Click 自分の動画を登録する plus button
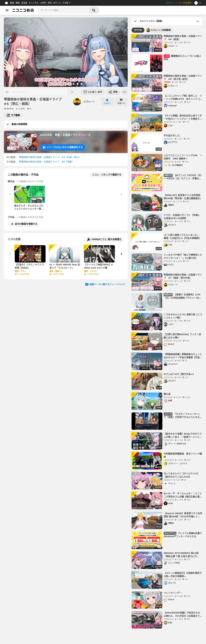Screen dimensions: 206x644 tap(24, 224)
